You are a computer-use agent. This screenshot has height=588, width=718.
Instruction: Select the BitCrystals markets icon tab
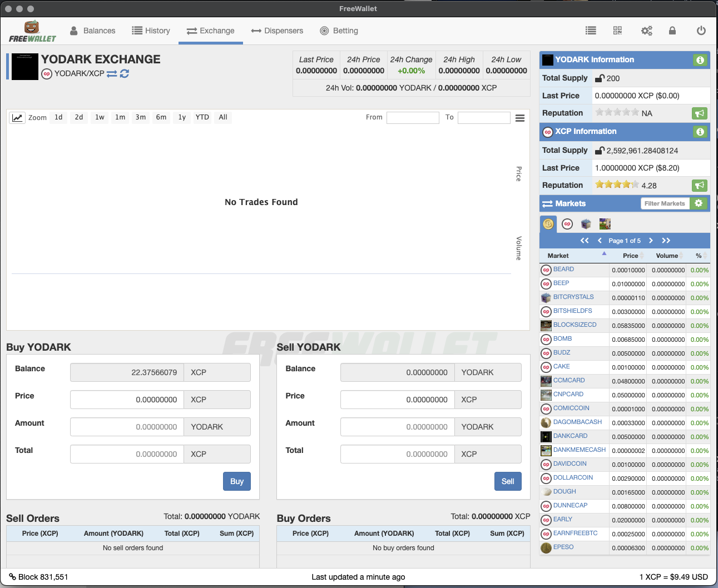click(x=586, y=224)
